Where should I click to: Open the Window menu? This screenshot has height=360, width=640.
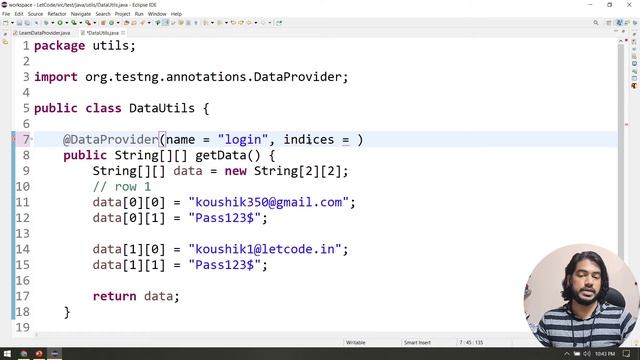(x=157, y=14)
